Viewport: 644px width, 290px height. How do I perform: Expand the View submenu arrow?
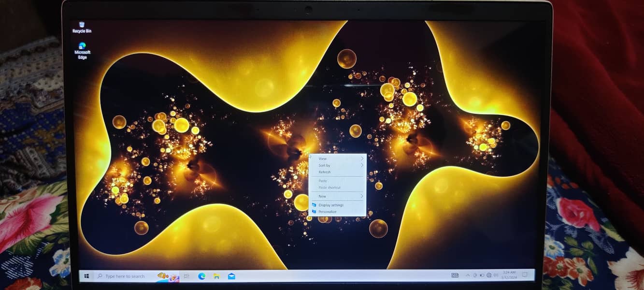click(362, 159)
